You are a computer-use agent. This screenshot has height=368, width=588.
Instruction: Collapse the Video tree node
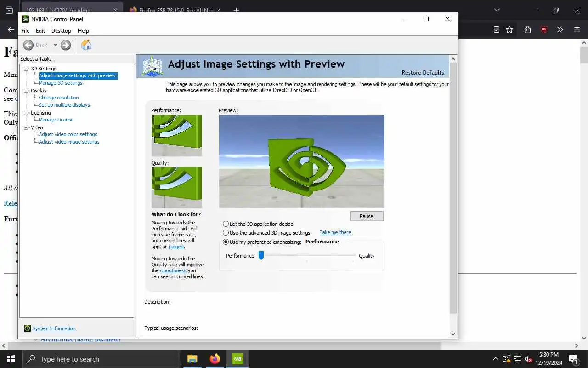(x=27, y=127)
